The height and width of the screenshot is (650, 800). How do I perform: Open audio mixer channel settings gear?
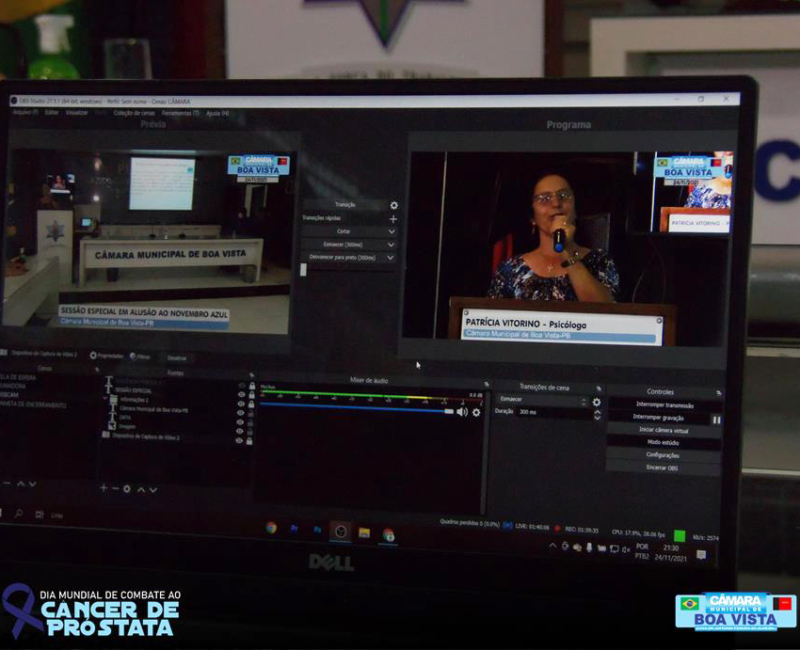[x=476, y=412]
